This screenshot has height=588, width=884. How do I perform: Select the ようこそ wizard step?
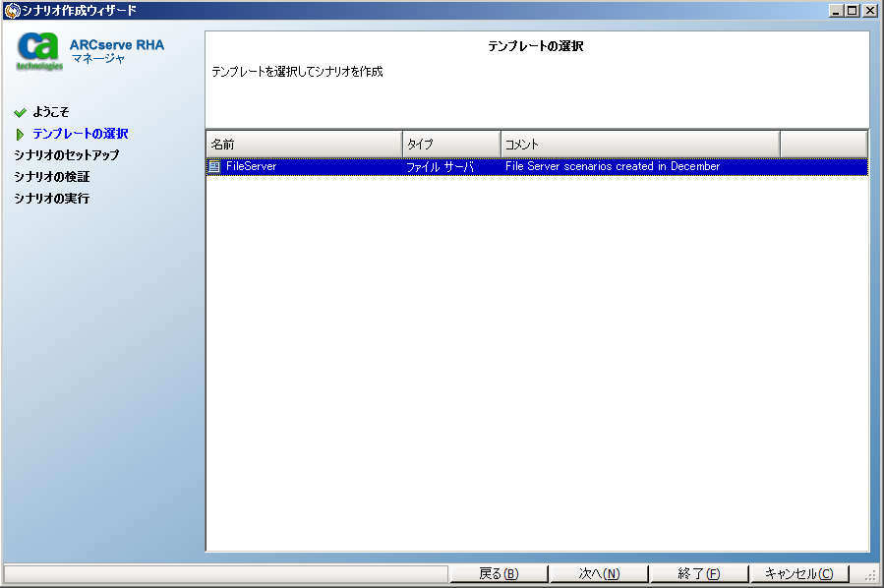point(51,112)
